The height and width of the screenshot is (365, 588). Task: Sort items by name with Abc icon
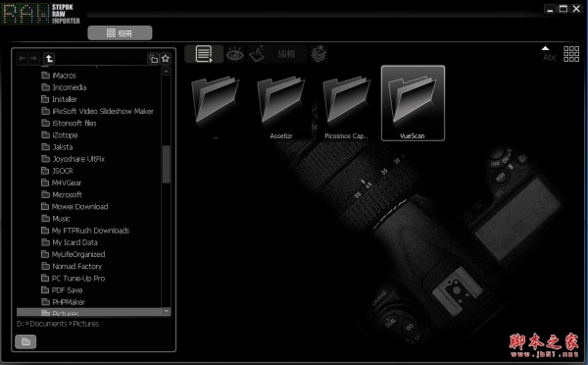coord(549,54)
